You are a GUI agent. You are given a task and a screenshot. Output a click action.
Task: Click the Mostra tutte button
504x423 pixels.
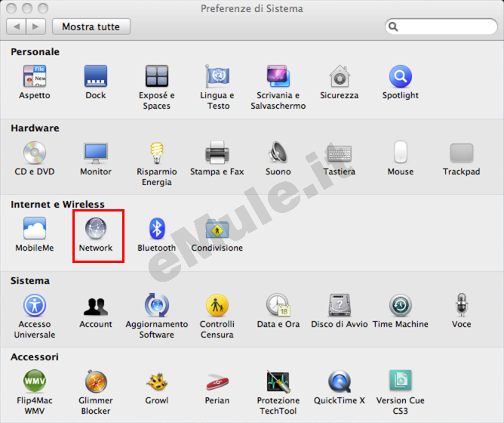pos(91,26)
